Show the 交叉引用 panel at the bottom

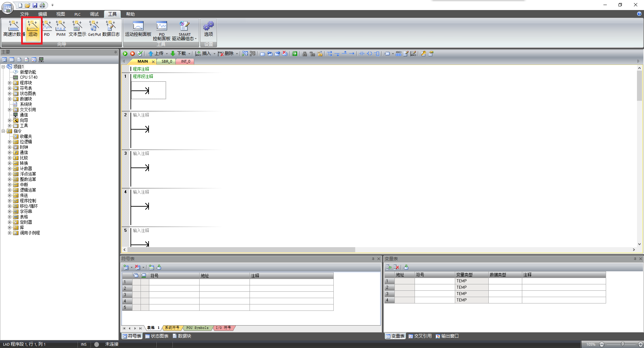[x=420, y=336]
